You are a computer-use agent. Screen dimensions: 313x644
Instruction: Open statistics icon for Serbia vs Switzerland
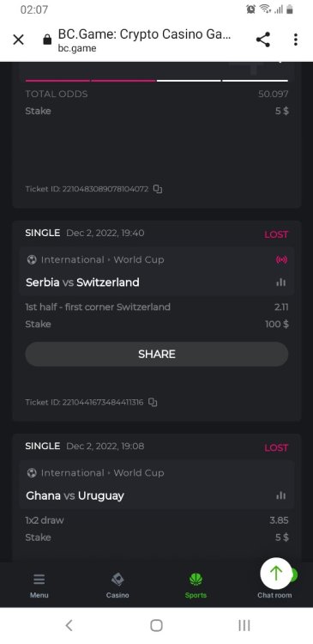281,283
